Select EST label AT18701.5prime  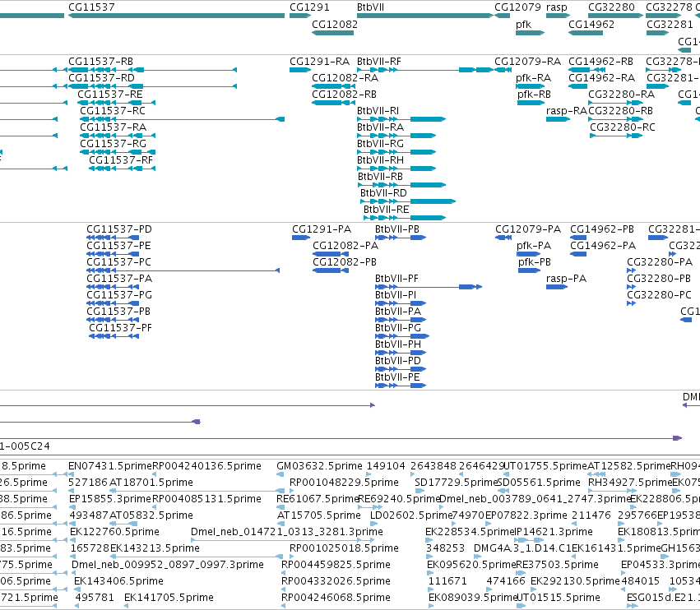[x=151, y=483]
